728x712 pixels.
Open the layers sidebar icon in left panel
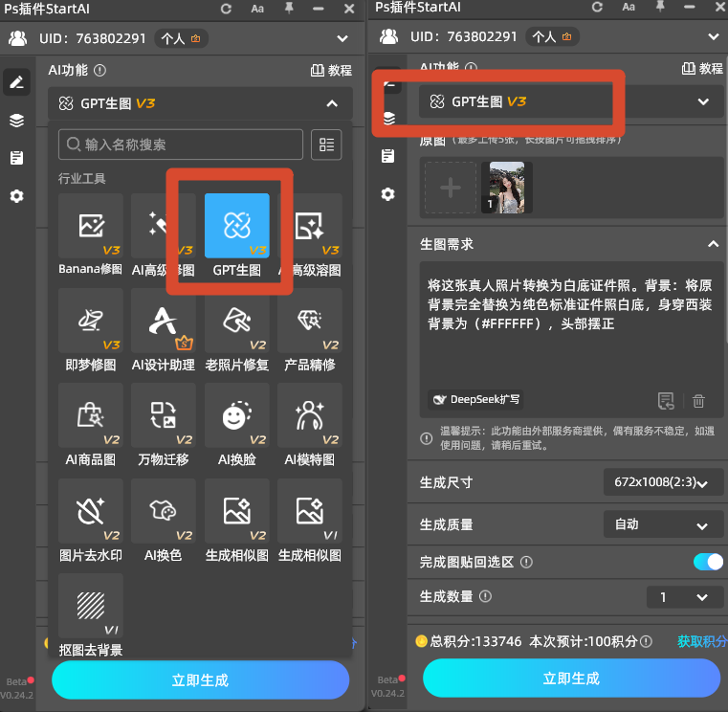coord(16,121)
